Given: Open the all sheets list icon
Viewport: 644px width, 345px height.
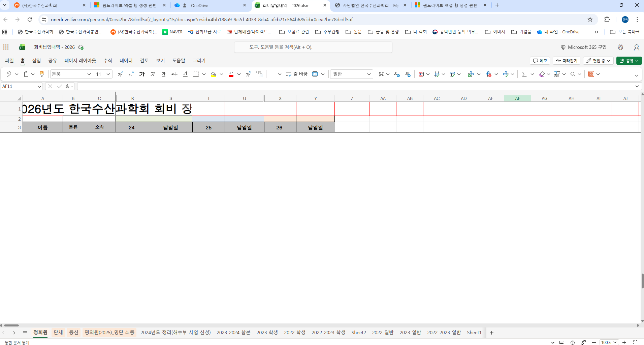Looking at the screenshot, I should 25,333.
